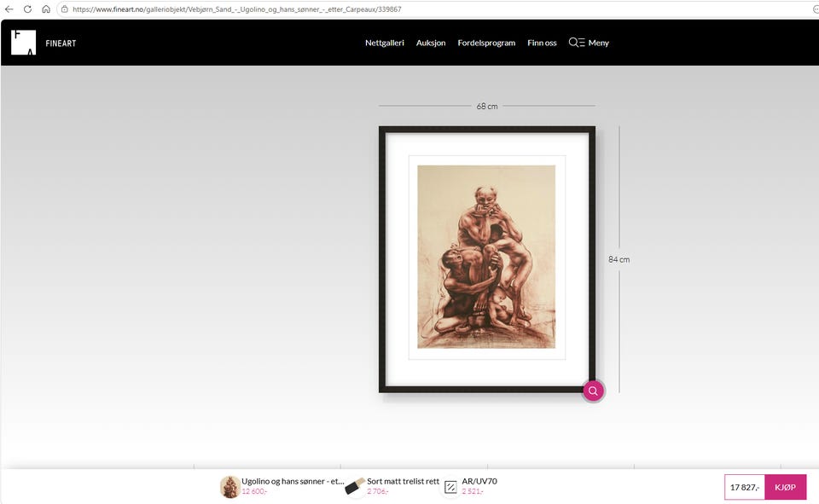Click the frame sample icon in bottom bar
Viewport: 819px width, 504px height.
pyautogui.click(x=355, y=487)
